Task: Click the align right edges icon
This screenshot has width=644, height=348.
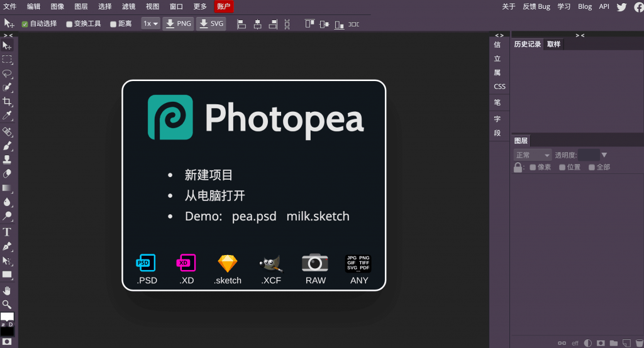Action: [x=273, y=24]
